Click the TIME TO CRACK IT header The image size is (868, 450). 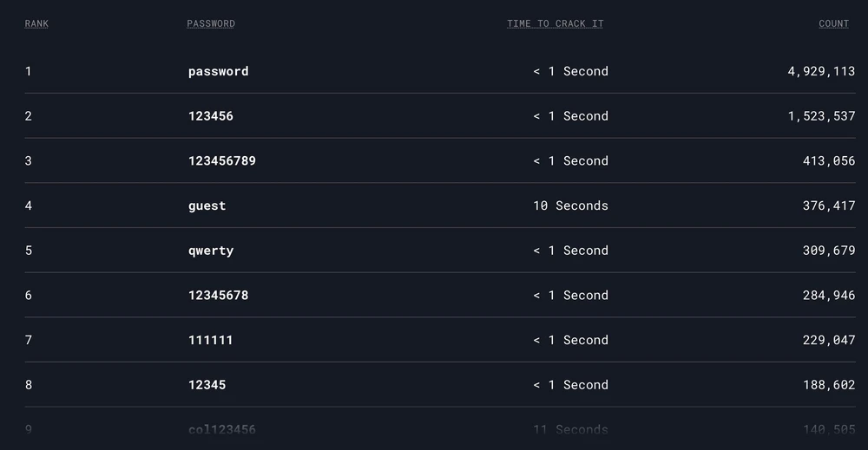click(555, 23)
